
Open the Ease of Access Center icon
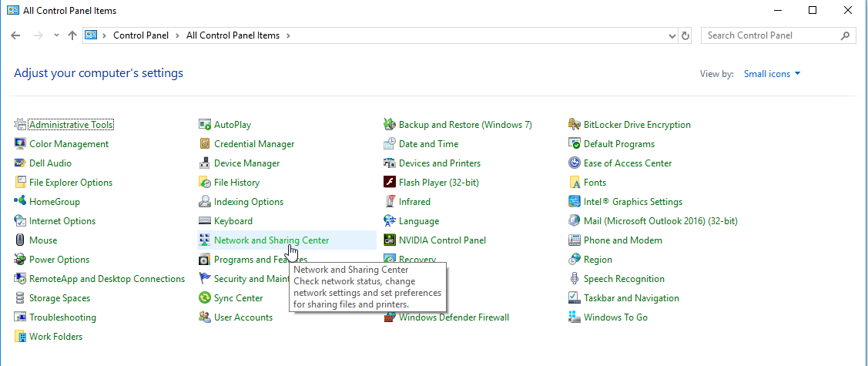coord(575,163)
